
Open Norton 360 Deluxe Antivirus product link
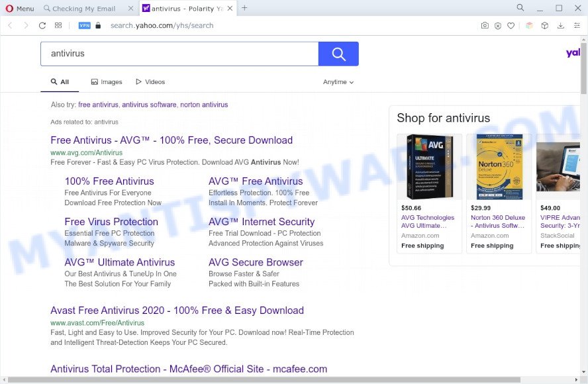498,221
